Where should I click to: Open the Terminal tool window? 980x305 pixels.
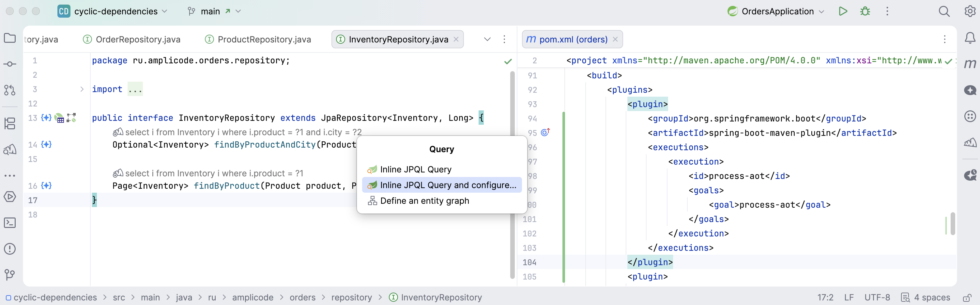10,223
